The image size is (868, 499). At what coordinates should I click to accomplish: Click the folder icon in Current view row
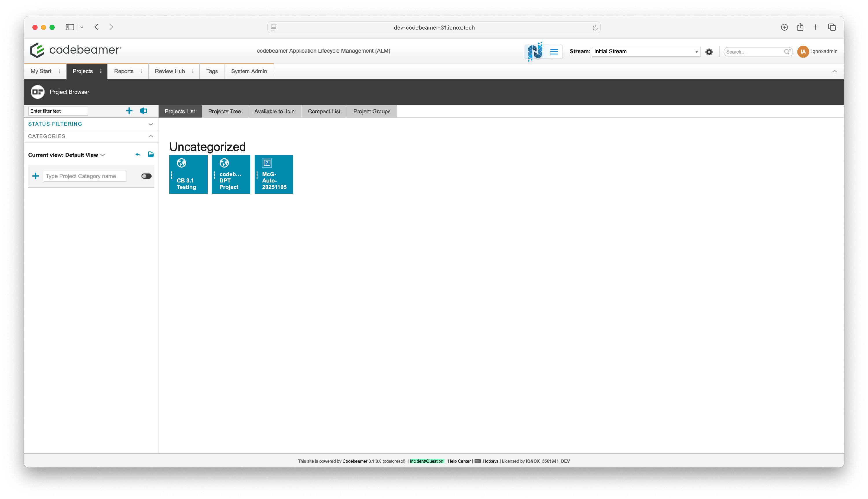click(x=151, y=155)
